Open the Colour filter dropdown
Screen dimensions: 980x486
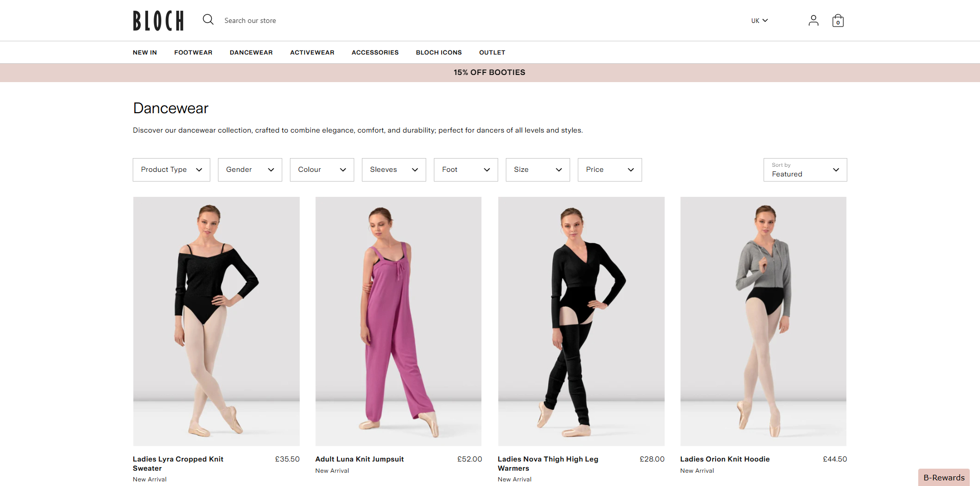322,169
